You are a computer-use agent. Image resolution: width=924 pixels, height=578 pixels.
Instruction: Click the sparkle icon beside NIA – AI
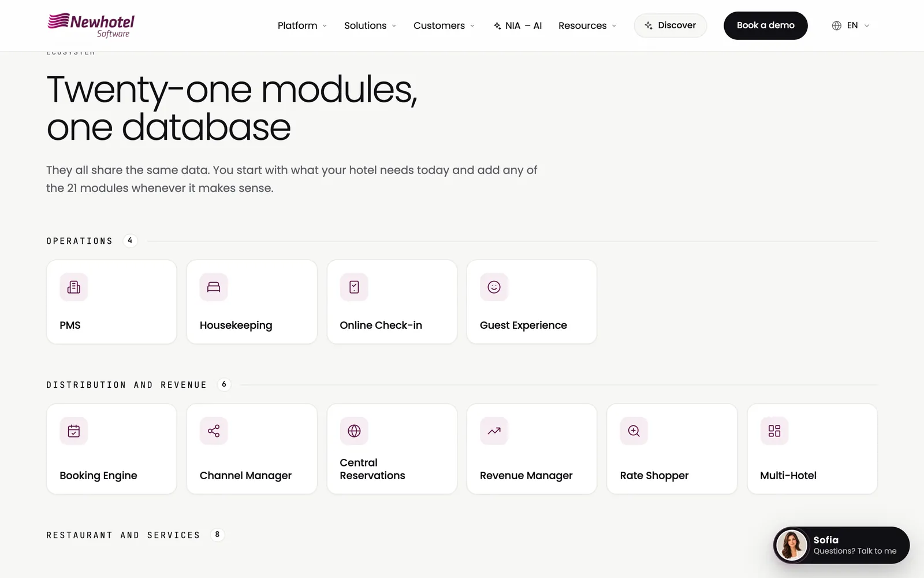(x=497, y=26)
